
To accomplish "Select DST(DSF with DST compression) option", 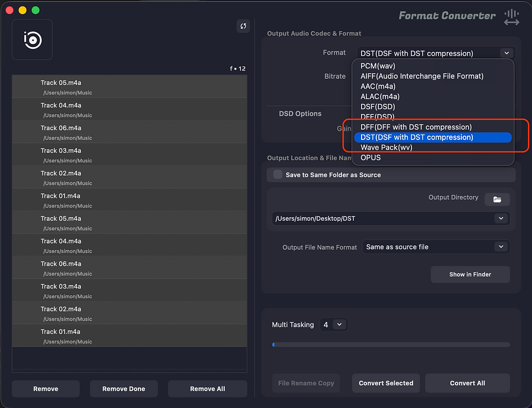I will point(433,137).
